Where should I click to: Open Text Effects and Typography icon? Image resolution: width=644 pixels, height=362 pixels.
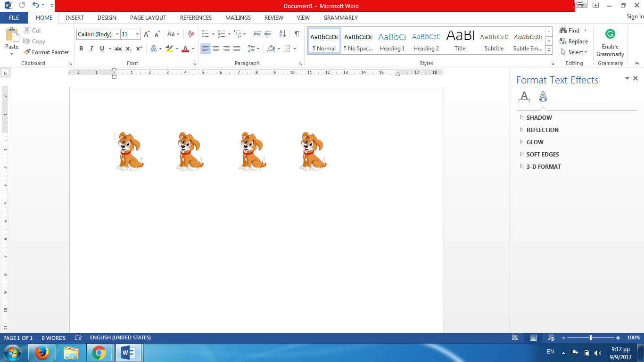click(x=154, y=49)
